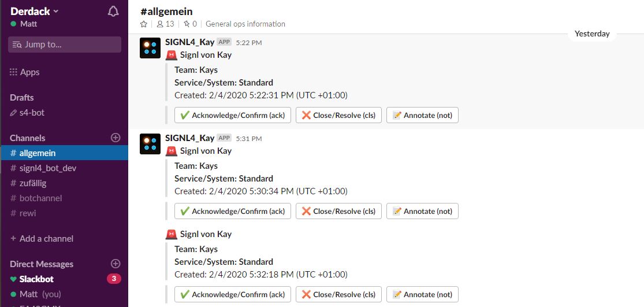This screenshot has width=644, height=307.
Task: Open SIGNL4_Kay avatar on the 5:22 PM message
Action: pyautogui.click(x=150, y=48)
